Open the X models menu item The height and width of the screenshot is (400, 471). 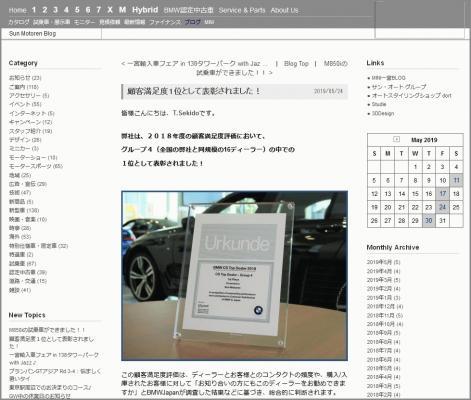pyautogui.click(x=110, y=10)
